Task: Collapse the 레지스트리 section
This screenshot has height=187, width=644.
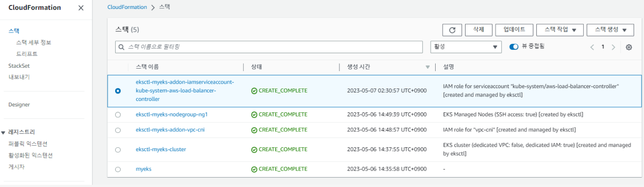Action: pyautogui.click(x=3, y=132)
